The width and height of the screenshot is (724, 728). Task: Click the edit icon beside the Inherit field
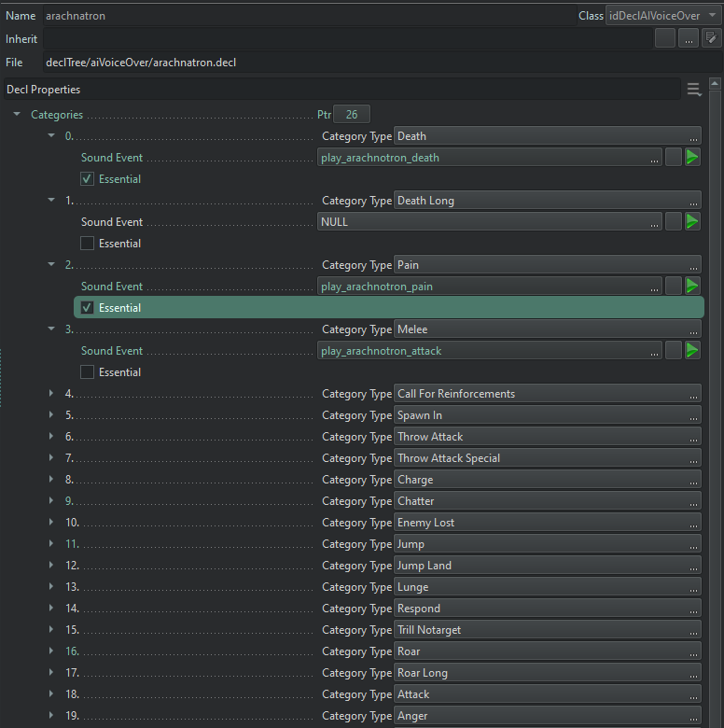pyautogui.click(x=711, y=38)
